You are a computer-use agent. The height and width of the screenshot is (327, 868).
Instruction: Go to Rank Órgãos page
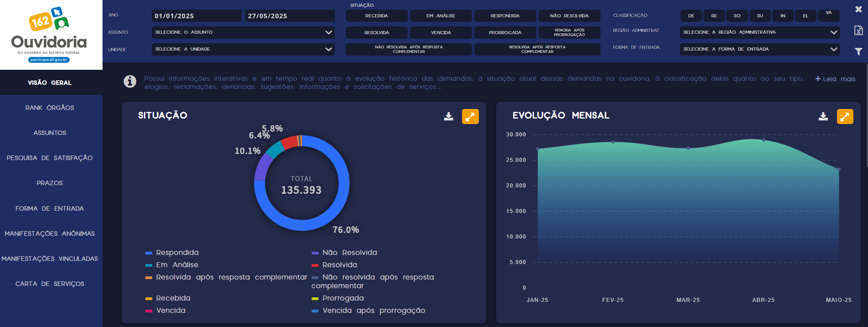point(51,108)
